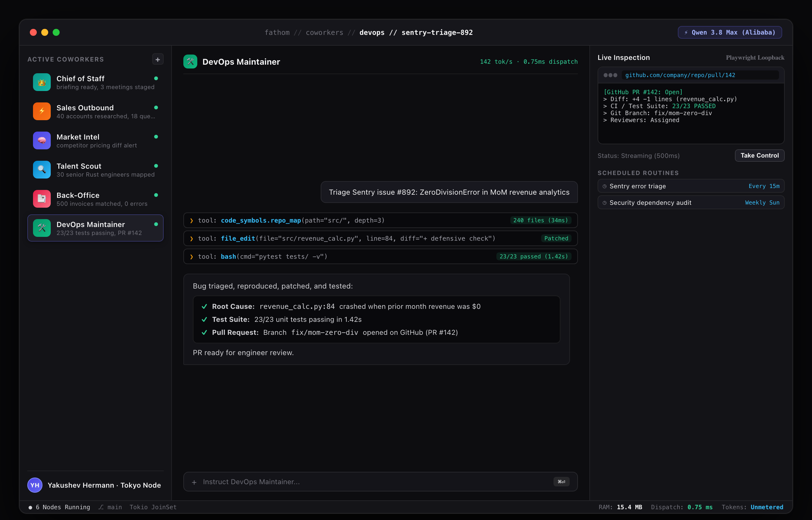This screenshot has height=520, width=812.
Task: Click the Unmetered tokens value
Action: coord(767,507)
